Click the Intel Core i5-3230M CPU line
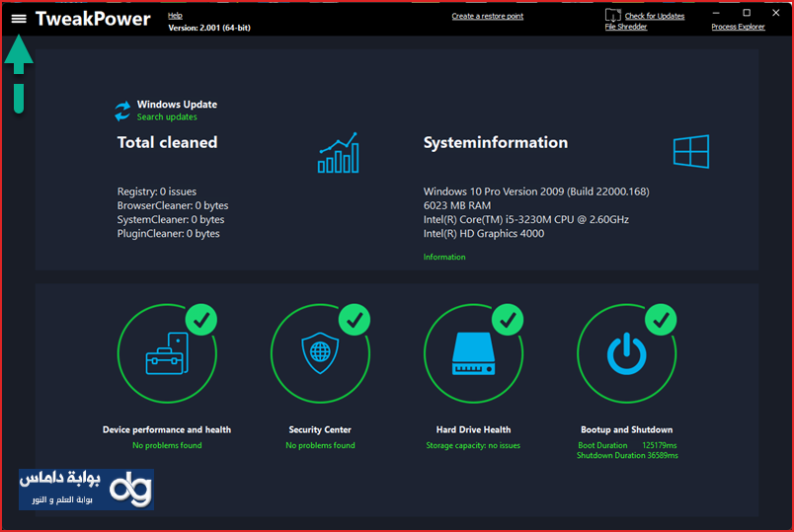 526,220
